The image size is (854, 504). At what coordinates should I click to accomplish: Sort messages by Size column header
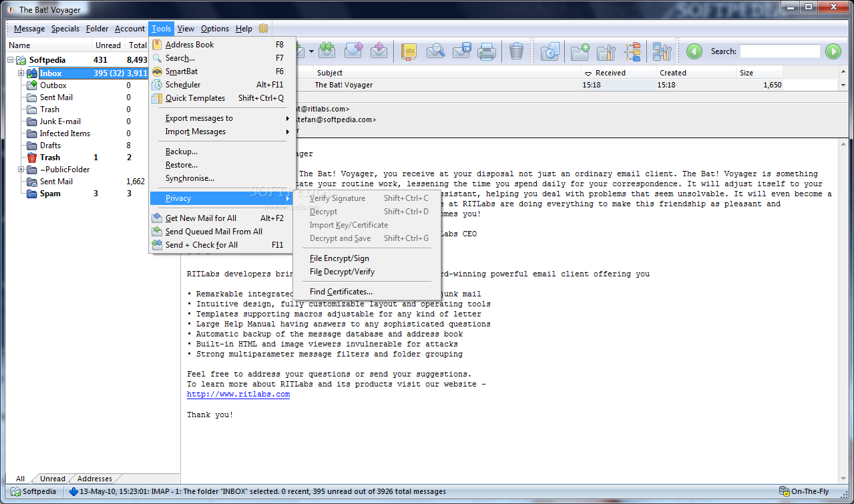[759, 73]
